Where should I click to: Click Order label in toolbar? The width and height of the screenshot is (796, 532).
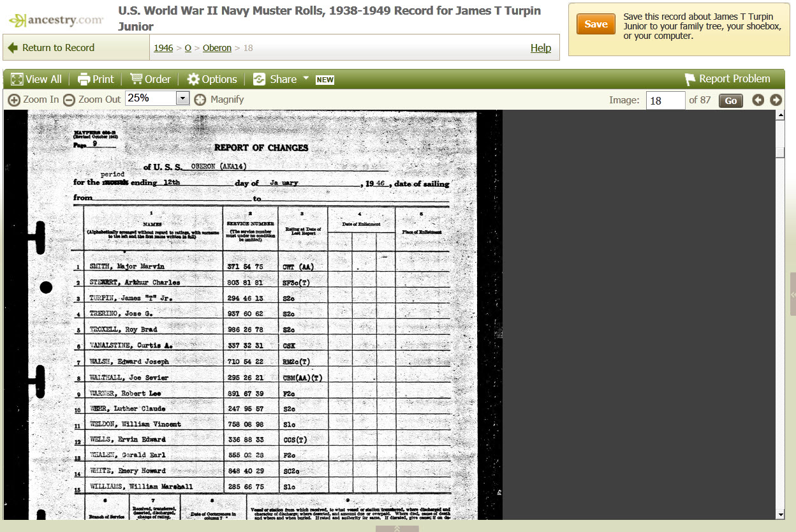click(x=158, y=79)
